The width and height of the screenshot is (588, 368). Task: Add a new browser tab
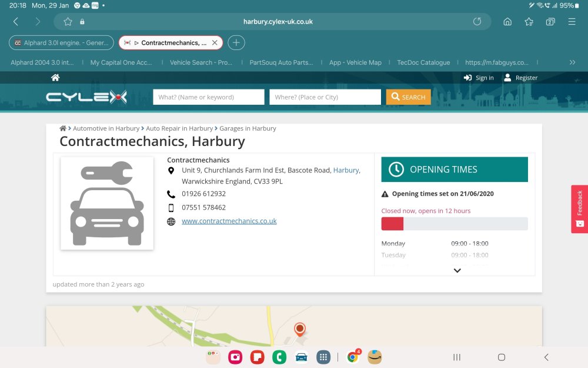coord(236,43)
